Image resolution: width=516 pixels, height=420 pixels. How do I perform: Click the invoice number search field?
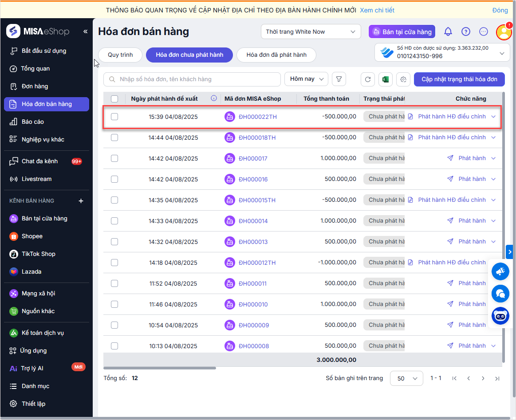click(195, 79)
